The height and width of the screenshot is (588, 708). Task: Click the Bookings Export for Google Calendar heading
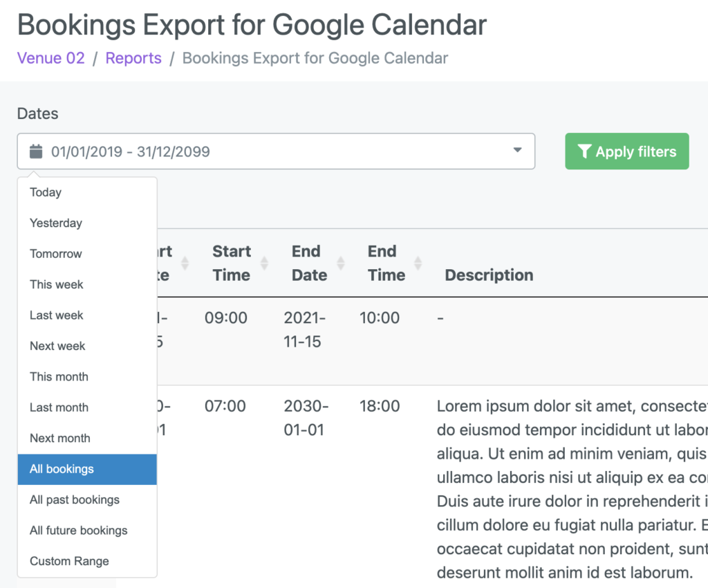point(252,24)
